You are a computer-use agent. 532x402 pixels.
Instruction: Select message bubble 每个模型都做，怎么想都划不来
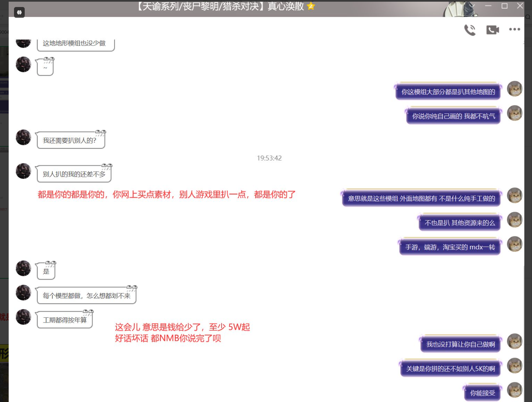tap(86, 296)
